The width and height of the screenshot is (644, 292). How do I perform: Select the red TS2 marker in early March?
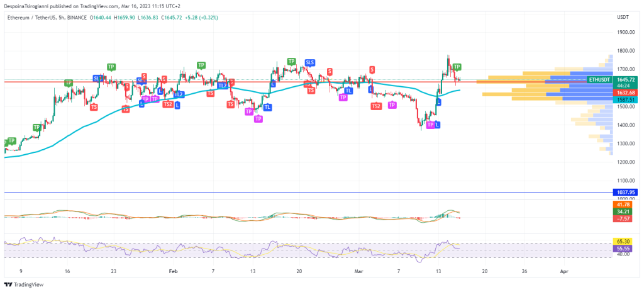pos(375,106)
